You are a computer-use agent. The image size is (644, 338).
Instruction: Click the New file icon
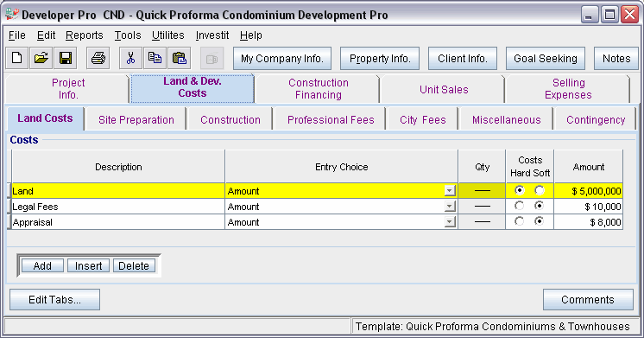coord(17,58)
